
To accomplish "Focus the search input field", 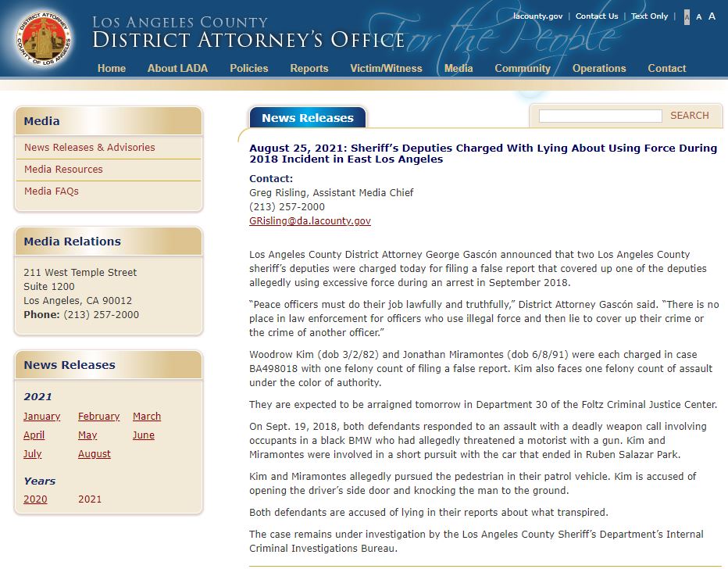I will [x=601, y=116].
